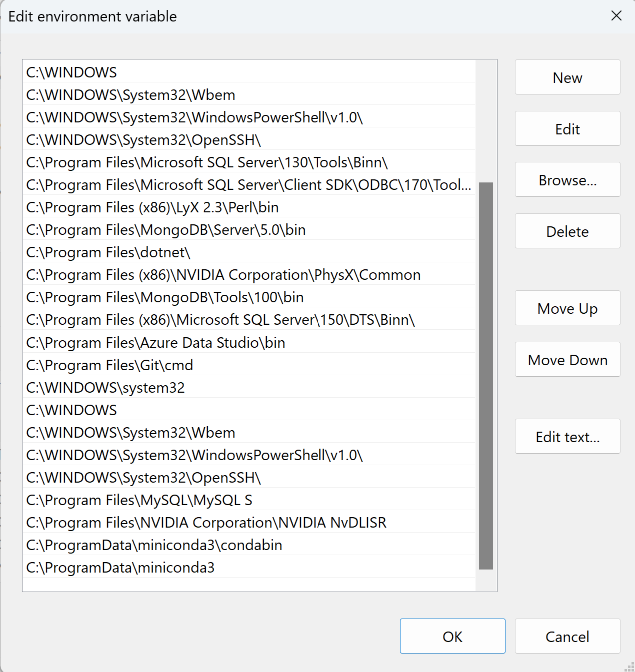Select the NVIDIA Corporation\PhysX\Common path
The image size is (635, 672).
(x=223, y=275)
